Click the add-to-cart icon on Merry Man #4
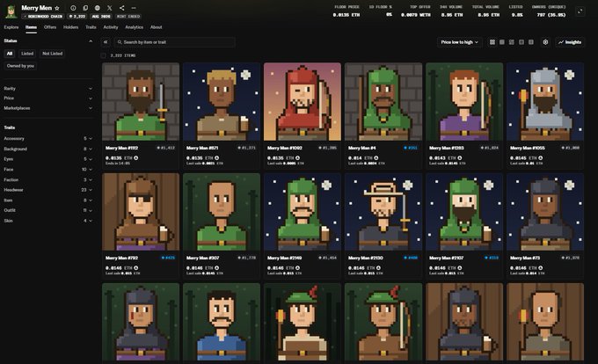Screen dimensions: 598x364 376,157
